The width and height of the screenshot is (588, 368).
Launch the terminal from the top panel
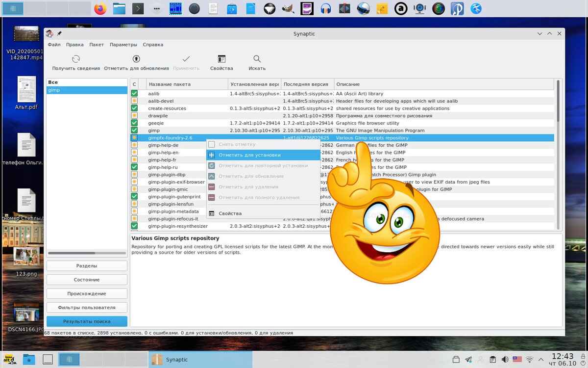[138, 8]
